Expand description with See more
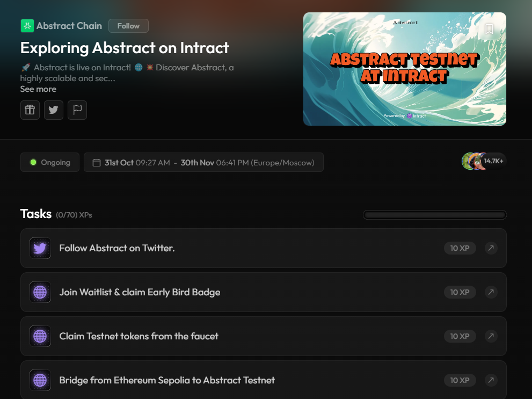 [x=38, y=89]
